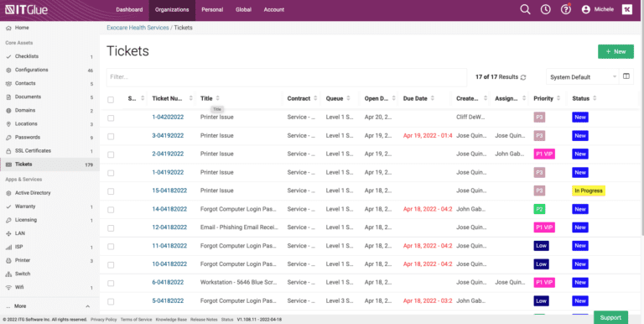
Task: Click the ITGlue logo
Action: coord(26,9)
